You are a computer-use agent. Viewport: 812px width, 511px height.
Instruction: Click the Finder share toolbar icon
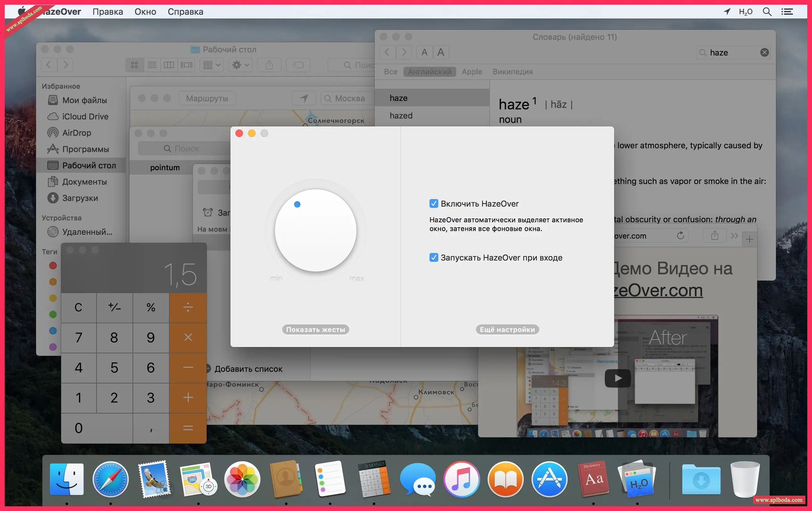pos(269,65)
